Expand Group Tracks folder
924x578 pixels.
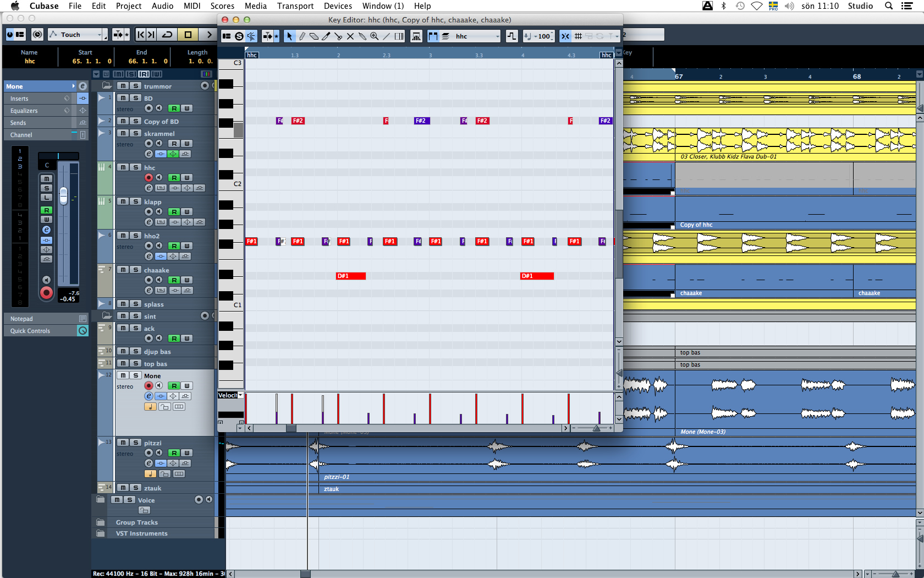(100, 522)
